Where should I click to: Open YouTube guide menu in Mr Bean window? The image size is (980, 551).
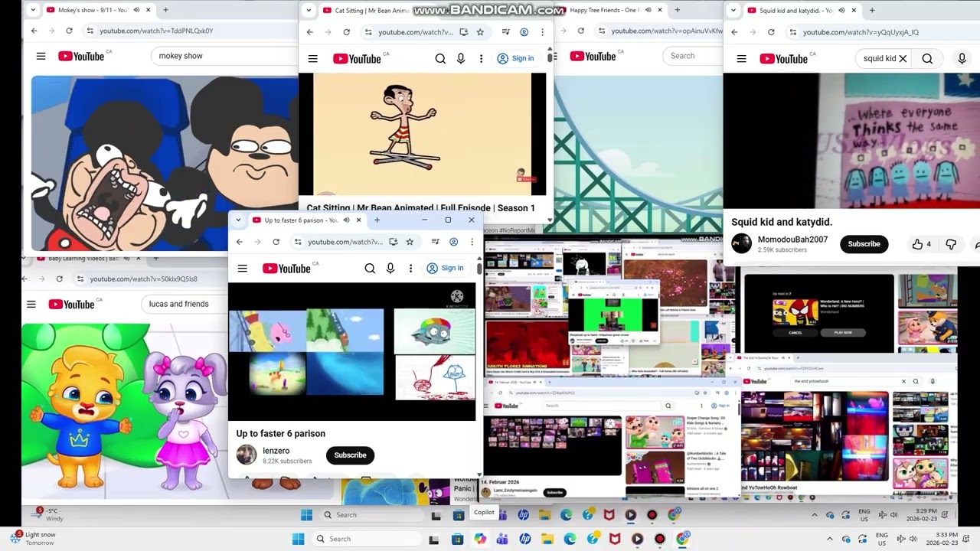click(312, 58)
